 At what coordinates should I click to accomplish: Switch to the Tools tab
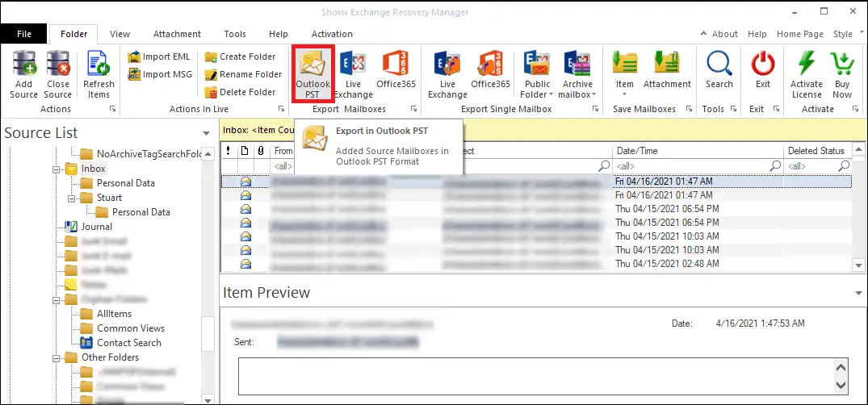coord(235,34)
